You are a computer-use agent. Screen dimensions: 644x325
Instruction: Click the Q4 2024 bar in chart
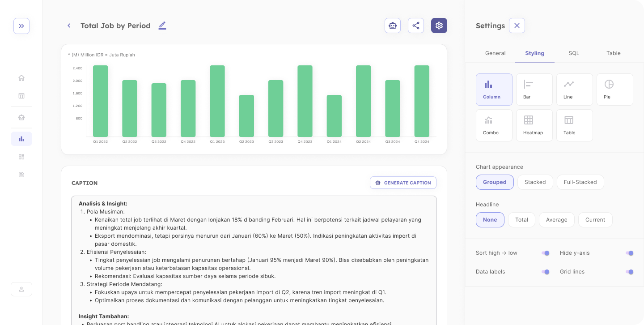tap(422, 101)
